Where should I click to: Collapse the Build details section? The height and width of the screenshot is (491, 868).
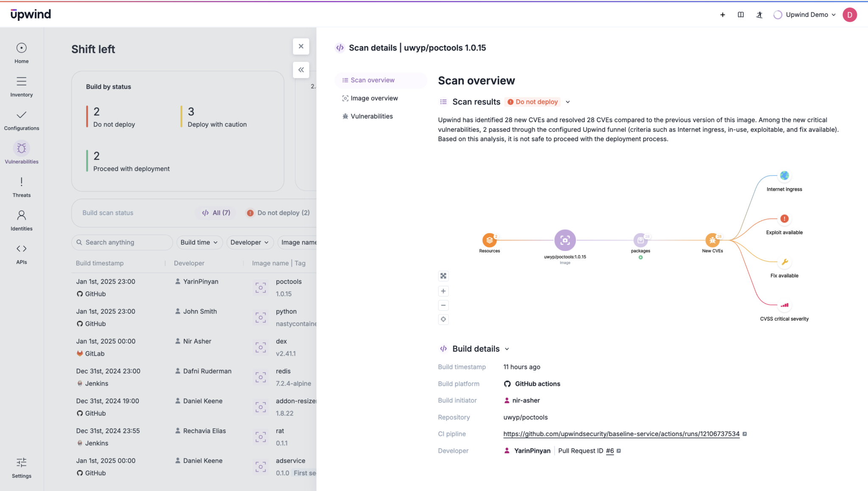coord(507,349)
